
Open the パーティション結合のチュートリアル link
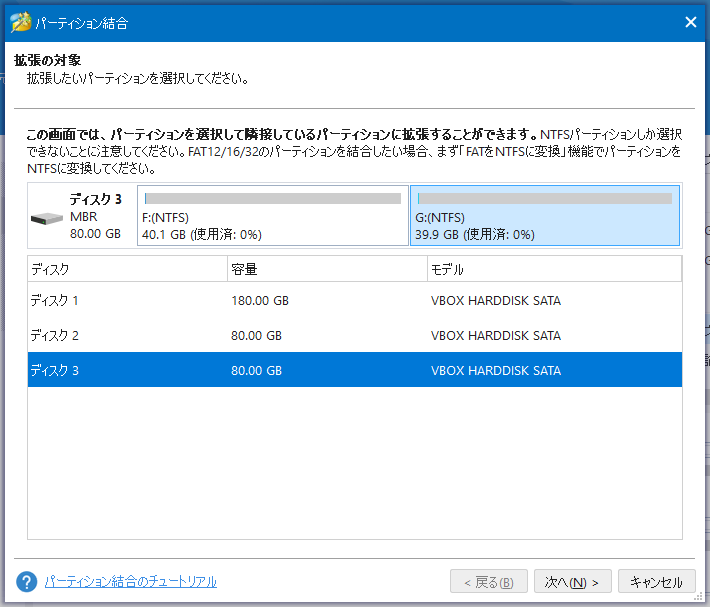pos(131,582)
